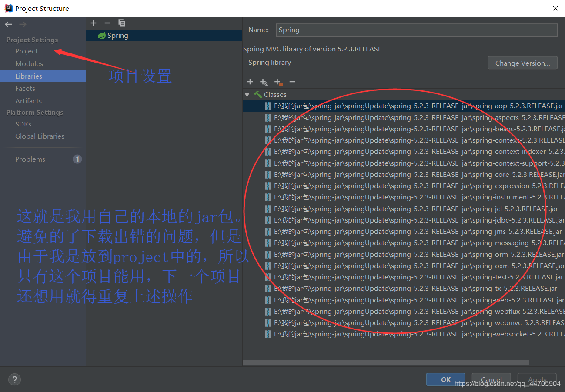Open the help question mark button
The height and width of the screenshot is (392, 565).
(14, 379)
